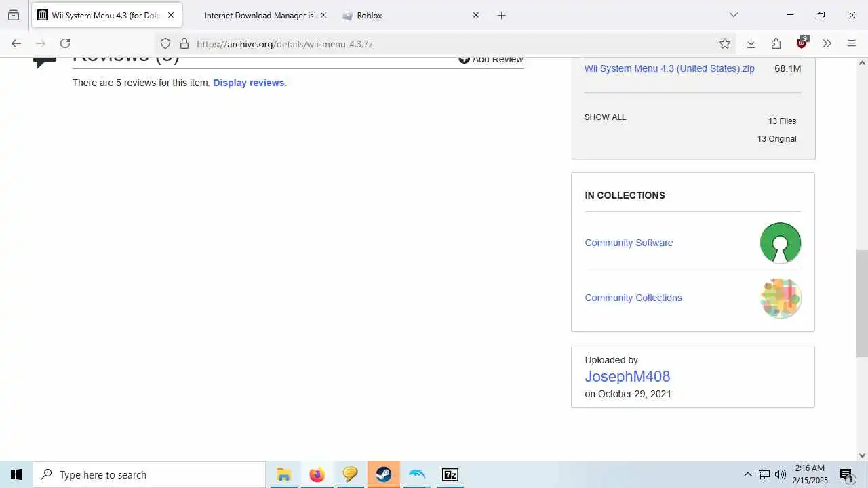Click the Add Review link

tap(491, 59)
